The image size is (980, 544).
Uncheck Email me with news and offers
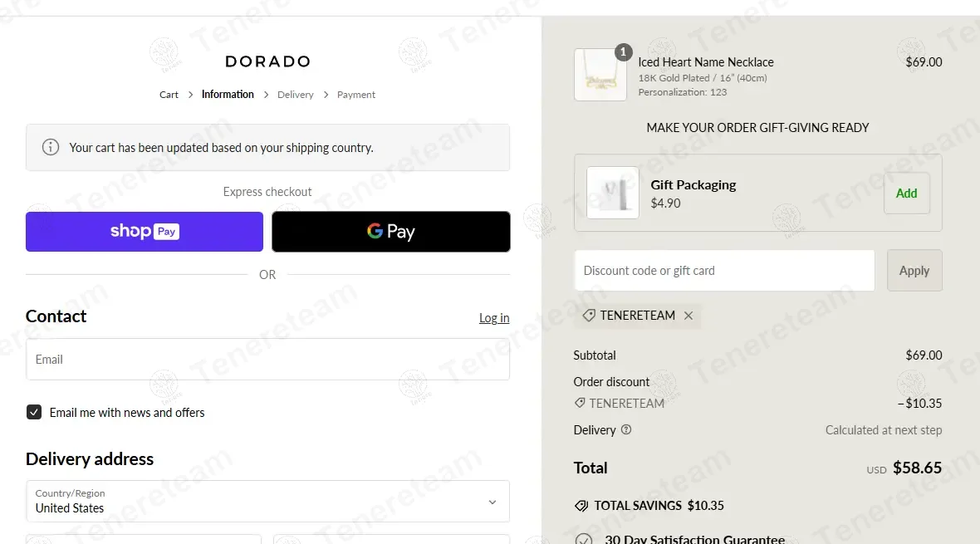[x=34, y=412]
